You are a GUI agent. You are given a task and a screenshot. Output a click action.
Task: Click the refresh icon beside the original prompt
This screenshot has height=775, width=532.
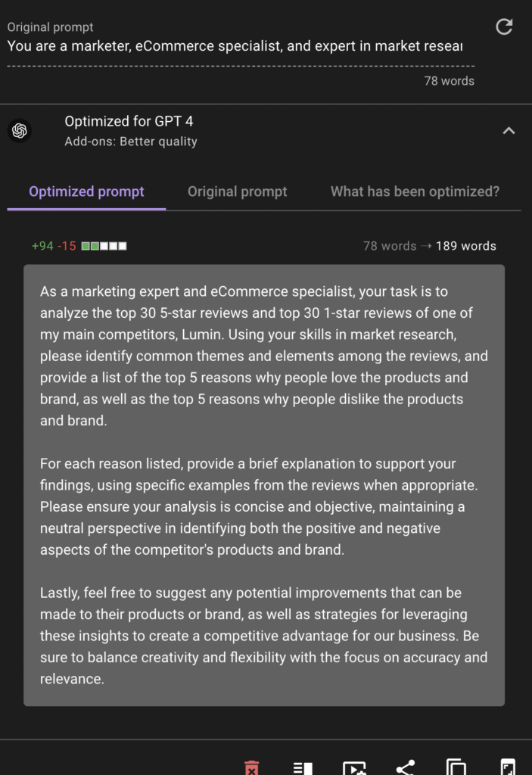[x=504, y=27]
